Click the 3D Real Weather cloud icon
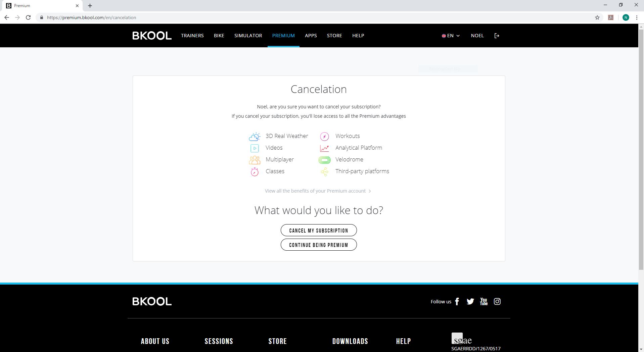644x352 pixels. tap(255, 136)
